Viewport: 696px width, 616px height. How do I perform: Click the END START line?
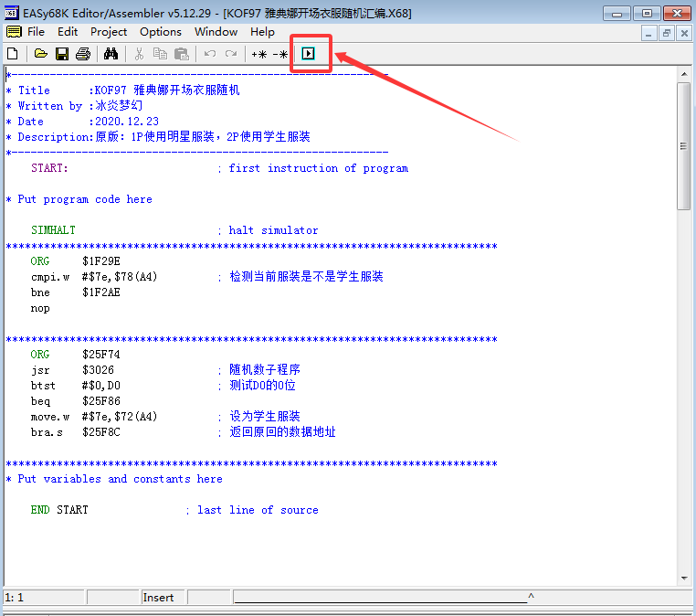coord(59,510)
